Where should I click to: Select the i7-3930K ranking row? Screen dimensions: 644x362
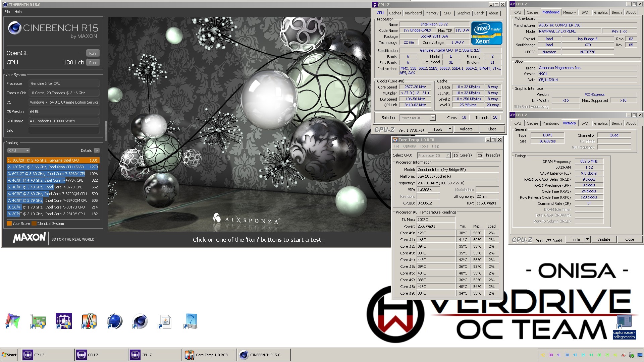click(x=53, y=174)
